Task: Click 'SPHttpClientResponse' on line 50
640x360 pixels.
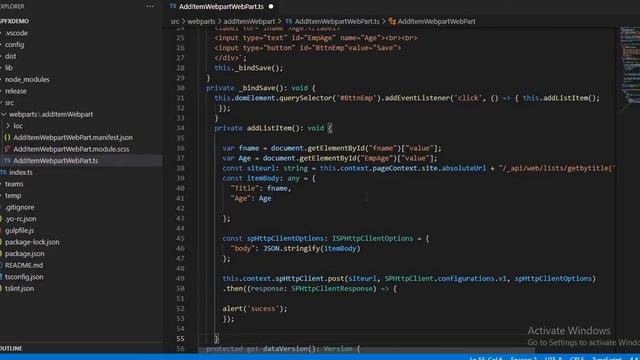Action: point(332,289)
